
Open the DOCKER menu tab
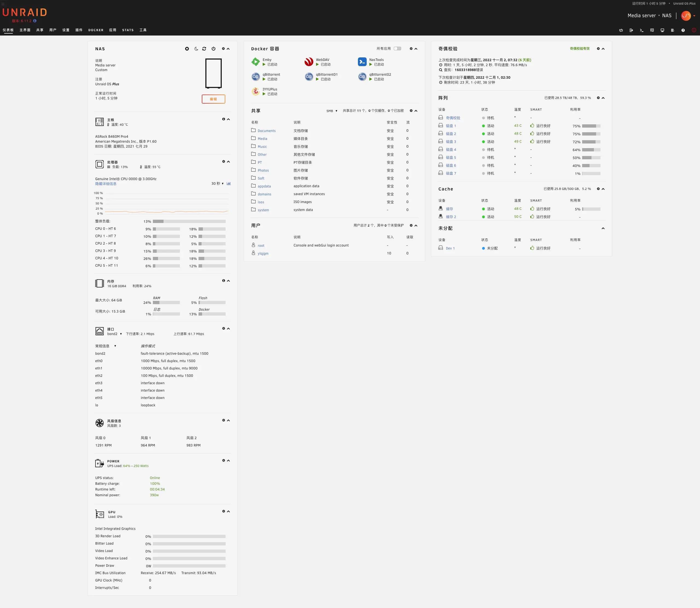[96, 30]
